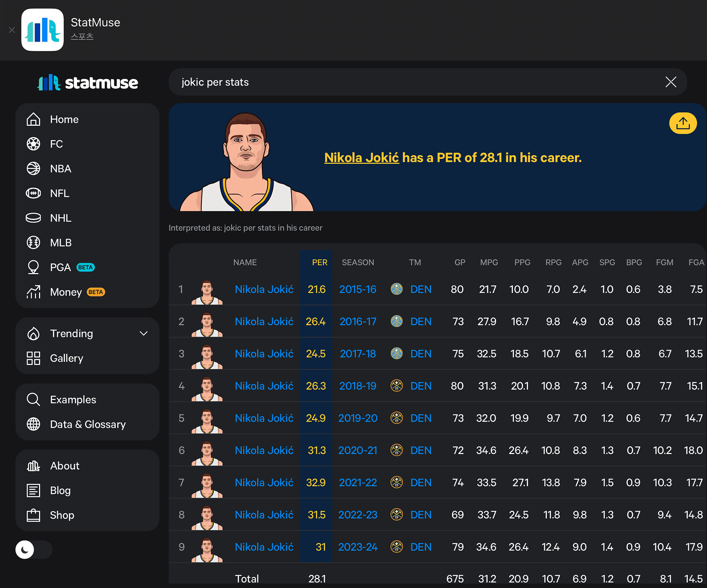This screenshot has width=707, height=588.
Task: Open the NFL football icon section
Action: tap(34, 193)
